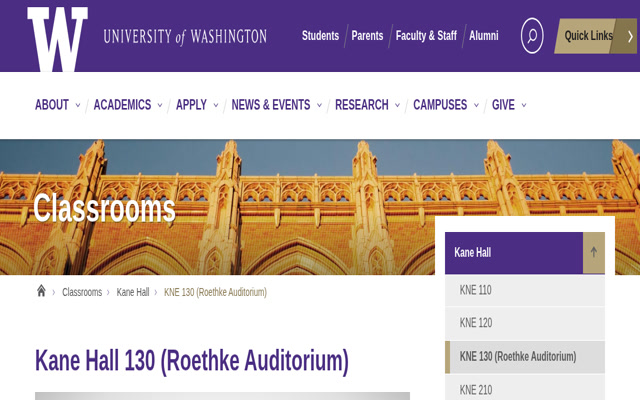The height and width of the screenshot is (400, 640).
Task: Click the Kane Hall breadcrumb link
Action: tap(133, 292)
